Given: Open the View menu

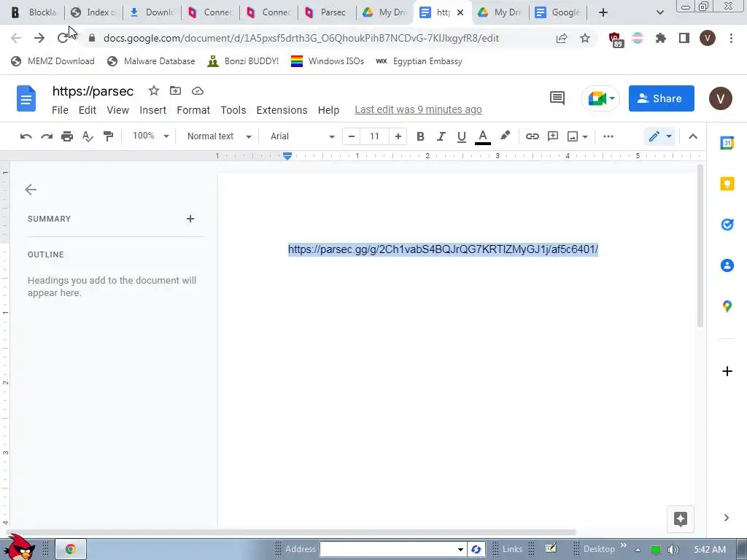Looking at the screenshot, I should tap(117, 110).
